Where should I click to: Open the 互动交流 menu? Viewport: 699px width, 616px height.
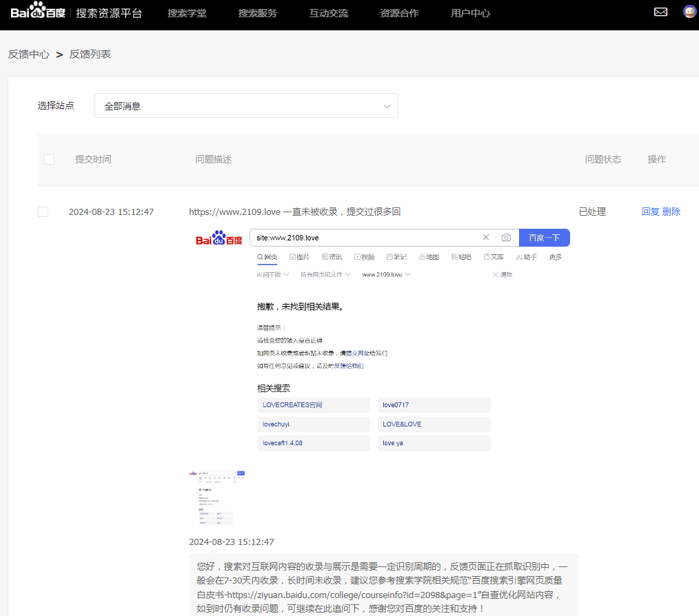(x=329, y=13)
